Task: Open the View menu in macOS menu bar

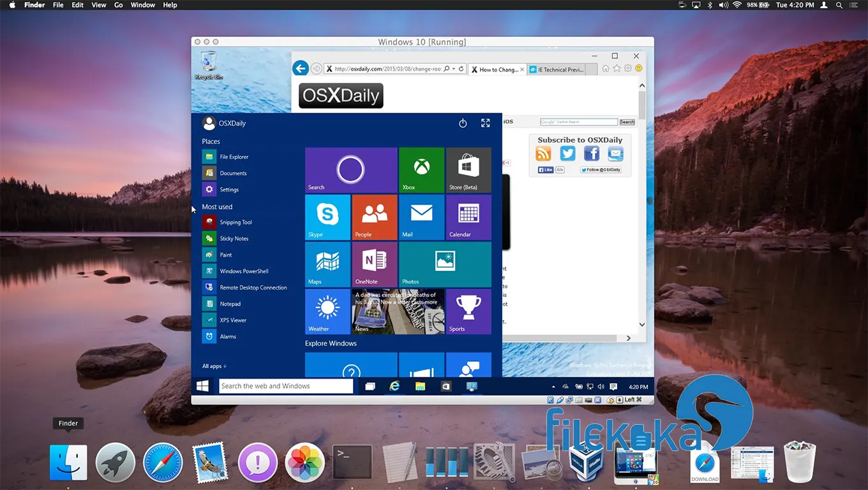Action: (x=99, y=5)
